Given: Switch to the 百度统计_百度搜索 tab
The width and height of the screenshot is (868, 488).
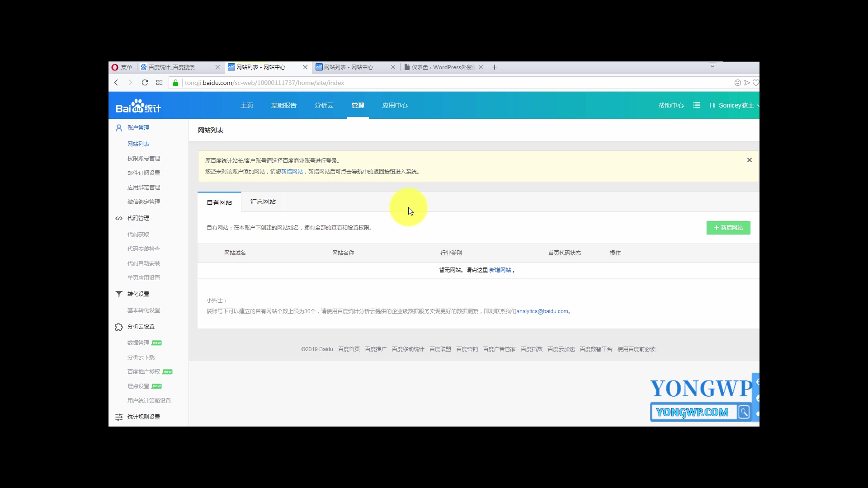Looking at the screenshot, I should (x=180, y=67).
